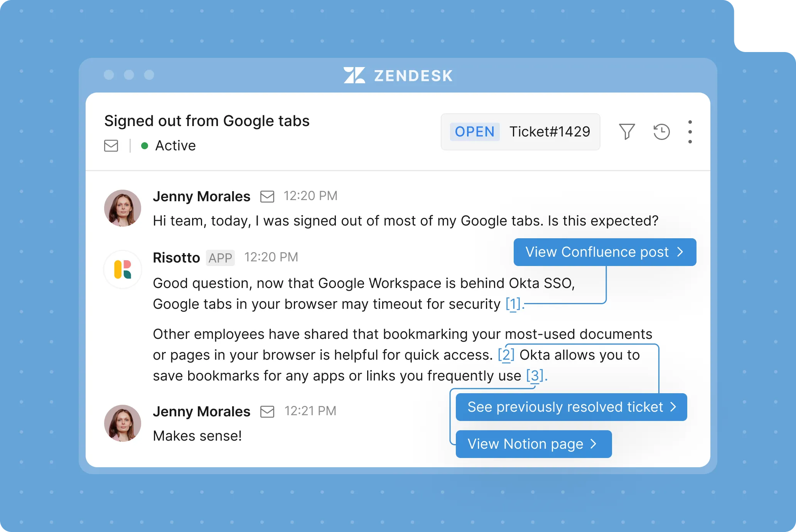Open citation link [1]
The width and height of the screenshot is (796, 532).
513,304
